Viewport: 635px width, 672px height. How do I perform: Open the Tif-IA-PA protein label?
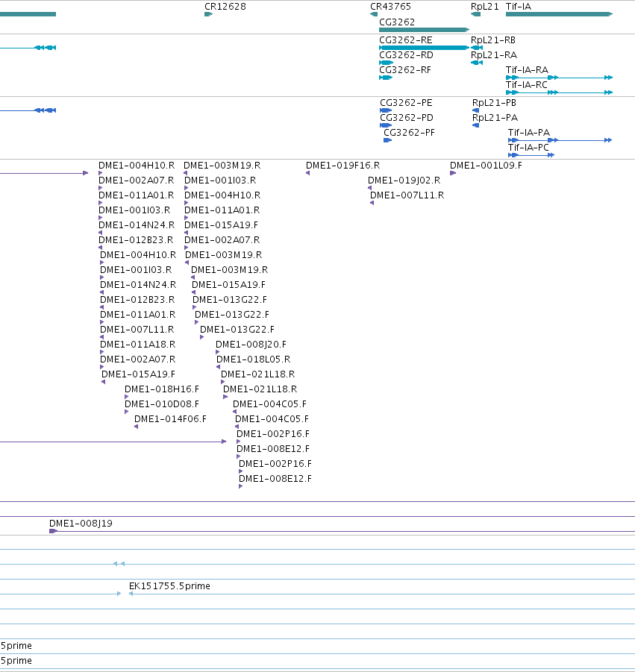tap(529, 133)
